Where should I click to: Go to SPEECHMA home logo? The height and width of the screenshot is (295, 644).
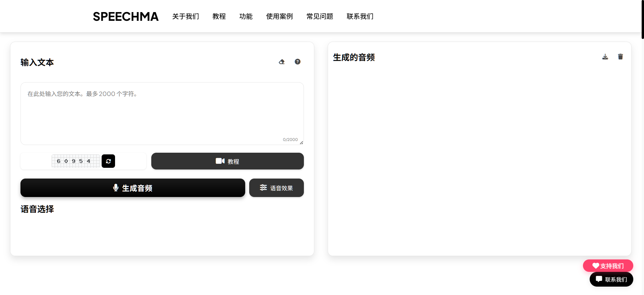pyautogui.click(x=125, y=16)
